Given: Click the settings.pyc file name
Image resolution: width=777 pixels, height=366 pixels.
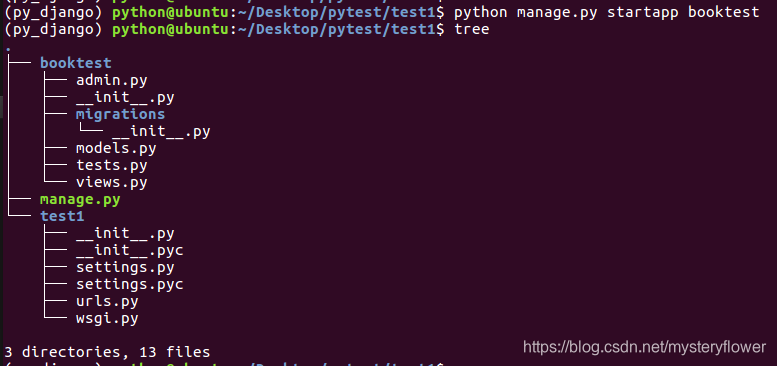Looking at the screenshot, I should [x=129, y=284].
